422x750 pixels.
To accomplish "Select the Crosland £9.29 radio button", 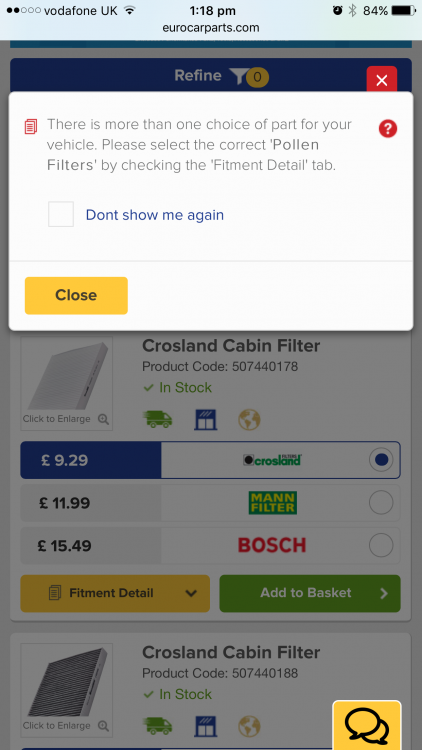I will [x=381, y=460].
